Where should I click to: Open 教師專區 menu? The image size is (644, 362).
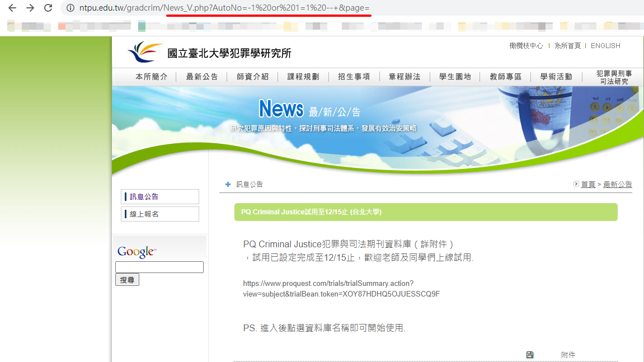click(506, 77)
